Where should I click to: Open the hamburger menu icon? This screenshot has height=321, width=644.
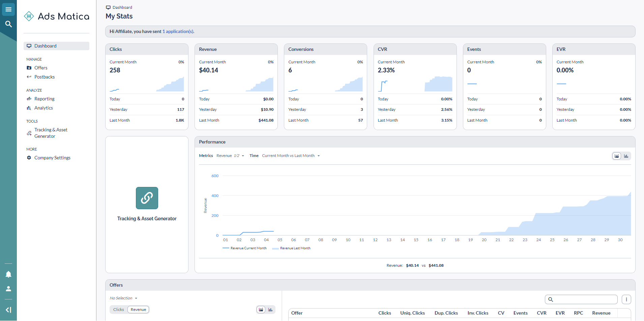tap(8, 9)
